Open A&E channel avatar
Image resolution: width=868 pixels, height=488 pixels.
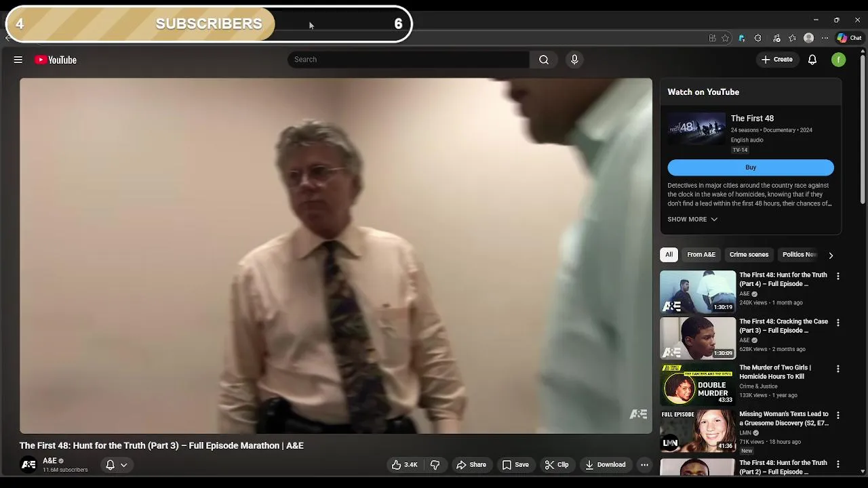pyautogui.click(x=28, y=465)
